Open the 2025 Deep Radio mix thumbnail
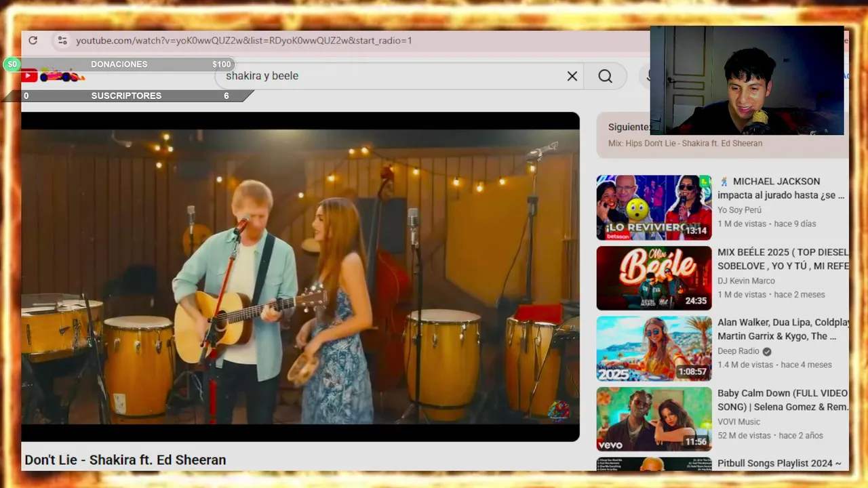 654,348
